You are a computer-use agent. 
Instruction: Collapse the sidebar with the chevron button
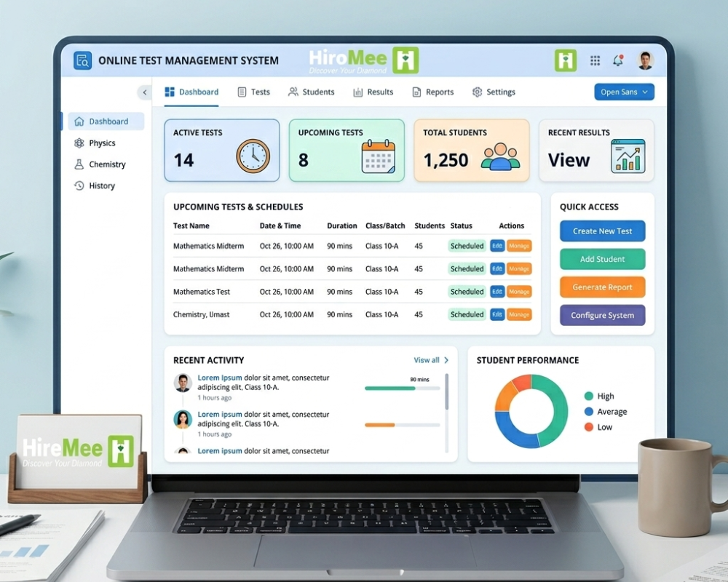pos(144,92)
